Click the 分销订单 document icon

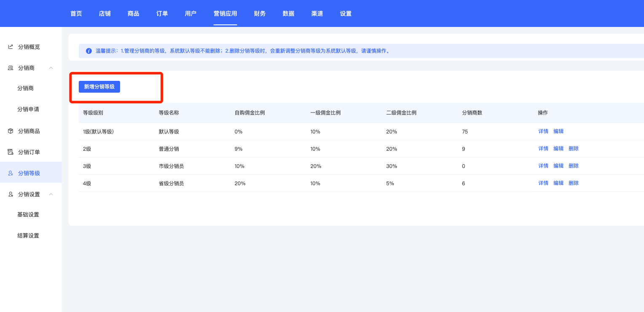click(11, 152)
